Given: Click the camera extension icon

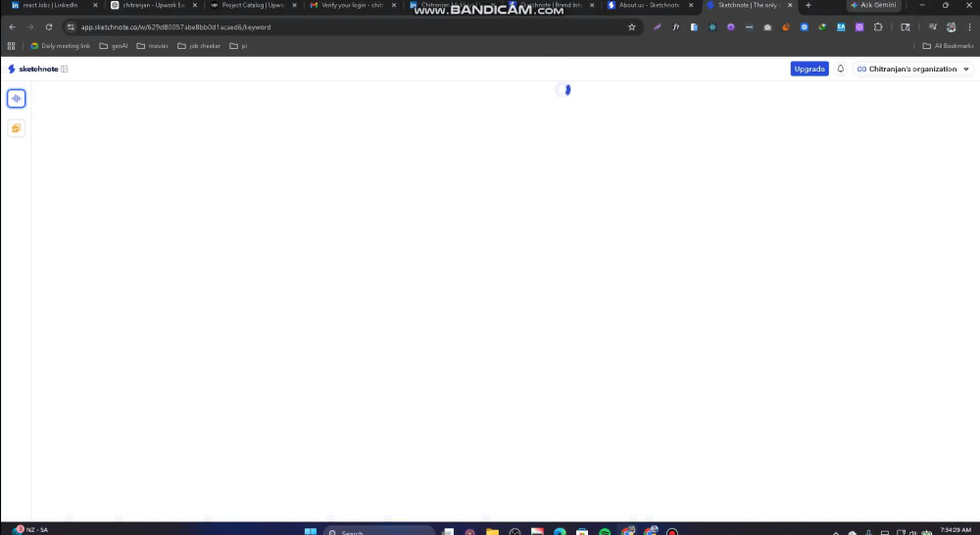Looking at the screenshot, I should tap(767, 27).
